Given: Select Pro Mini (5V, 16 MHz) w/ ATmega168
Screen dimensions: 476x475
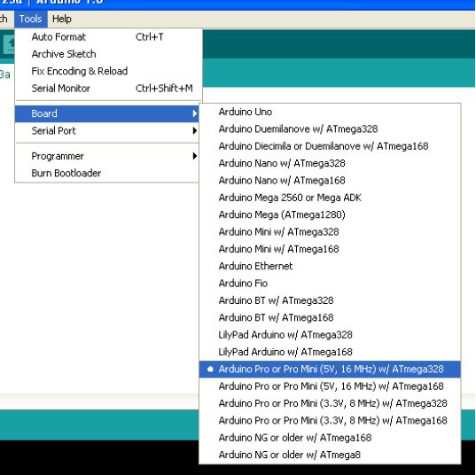Looking at the screenshot, I should coord(330,386).
